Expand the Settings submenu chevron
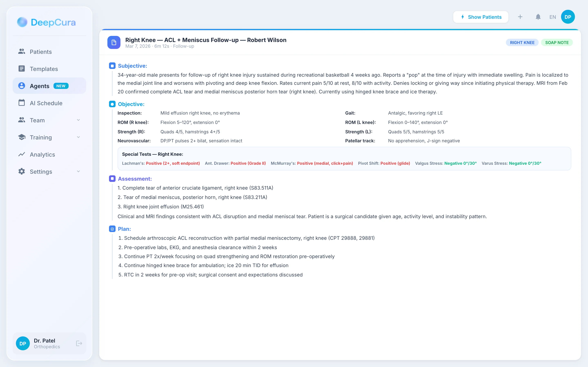 [78, 171]
